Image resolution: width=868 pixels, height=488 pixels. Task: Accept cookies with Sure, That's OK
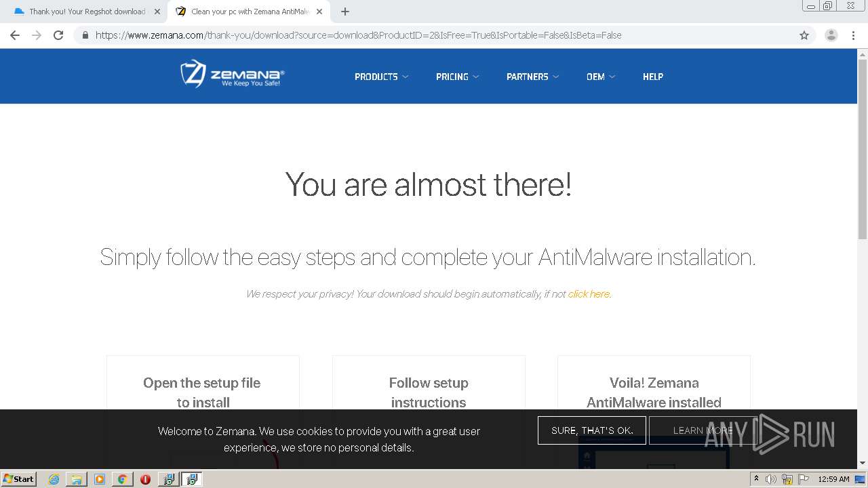tap(592, 430)
